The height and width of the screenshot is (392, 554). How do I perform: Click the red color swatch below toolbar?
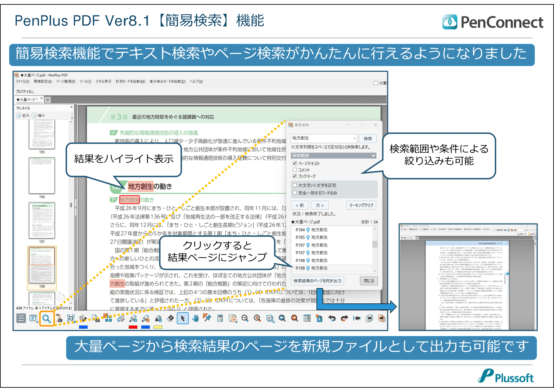(x=133, y=327)
